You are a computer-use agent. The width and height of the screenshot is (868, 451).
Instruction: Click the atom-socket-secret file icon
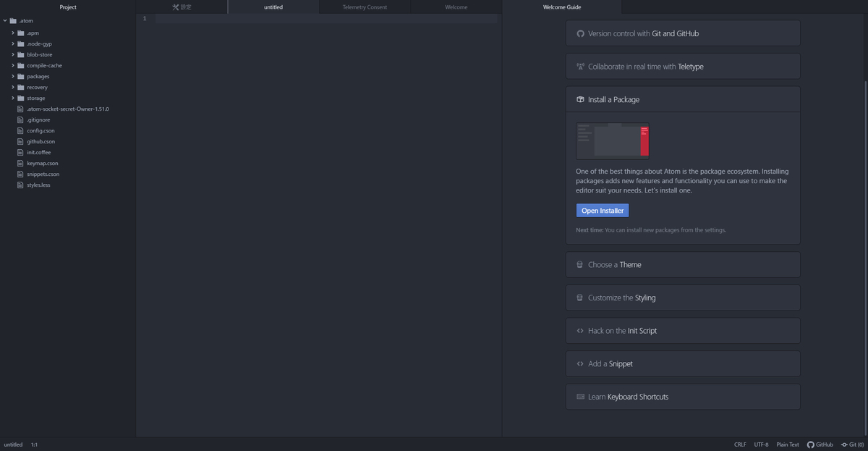point(20,109)
